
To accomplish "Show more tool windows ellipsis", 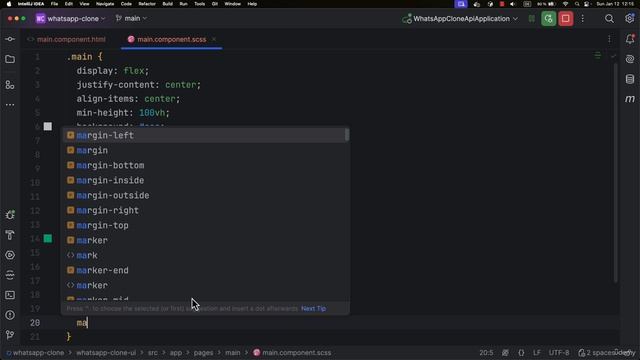I will (10, 105).
